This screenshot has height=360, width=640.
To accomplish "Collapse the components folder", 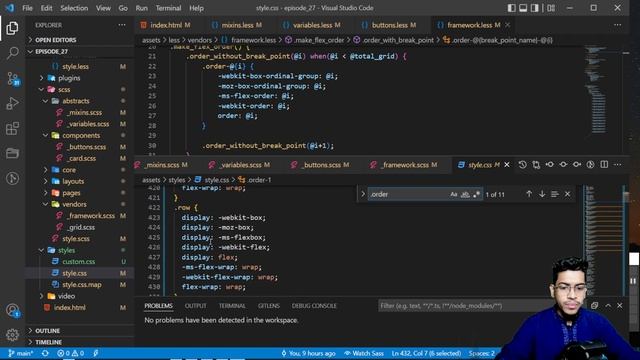I will (x=81, y=136).
